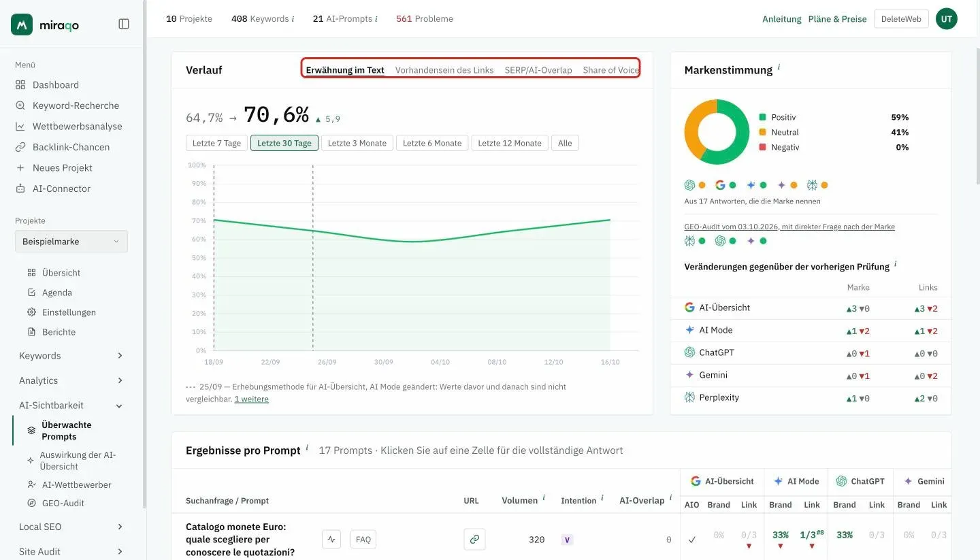
Task: Open the UT user avatar menu
Action: [947, 19]
